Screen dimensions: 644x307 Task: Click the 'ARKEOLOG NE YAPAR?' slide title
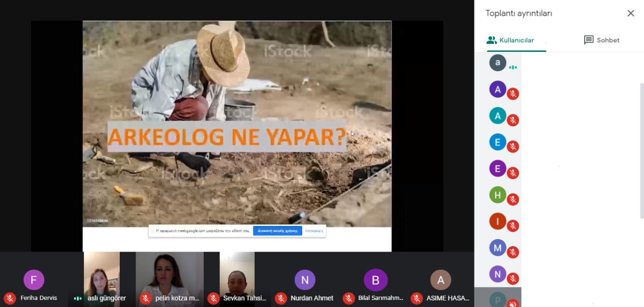pyautogui.click(x=227, y=137)
